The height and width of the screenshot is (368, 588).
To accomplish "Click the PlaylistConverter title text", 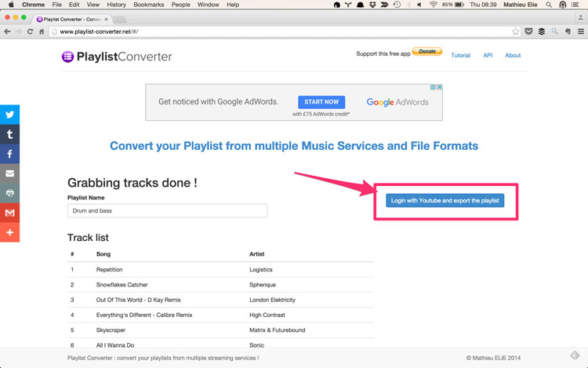I will click(x=124, y=56).
